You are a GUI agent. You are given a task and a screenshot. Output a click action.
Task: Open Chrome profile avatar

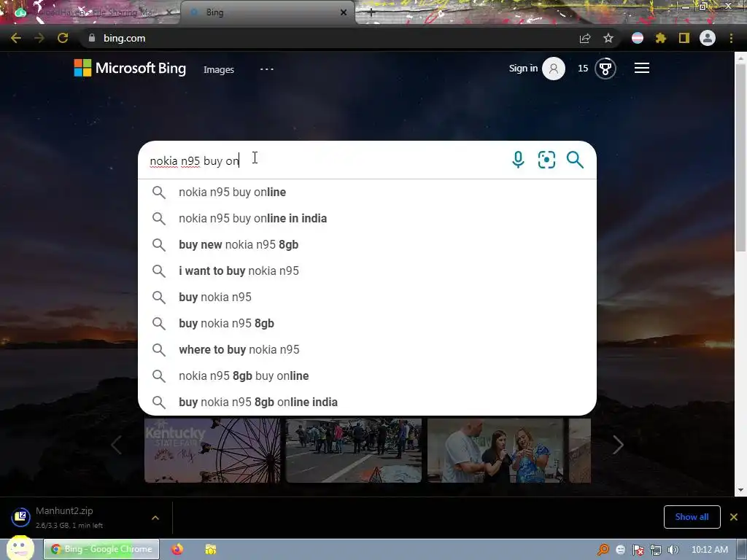708,38
